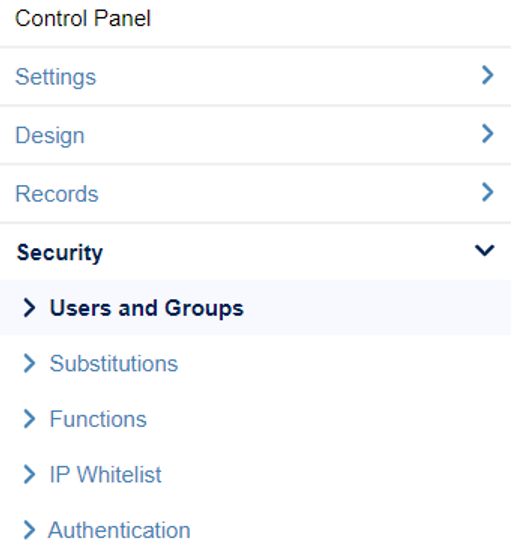Open the IP Whitelist page
Screen dimensions: 532x547
[105, 474]
